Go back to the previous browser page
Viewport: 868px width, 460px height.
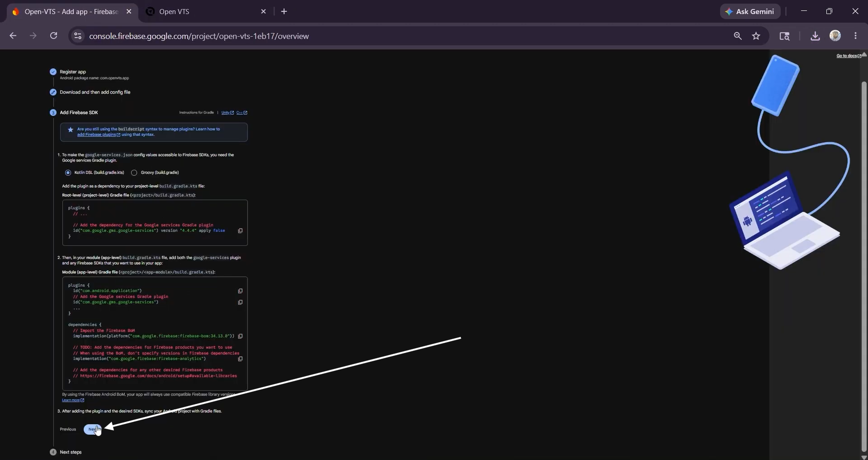point(13,36)
